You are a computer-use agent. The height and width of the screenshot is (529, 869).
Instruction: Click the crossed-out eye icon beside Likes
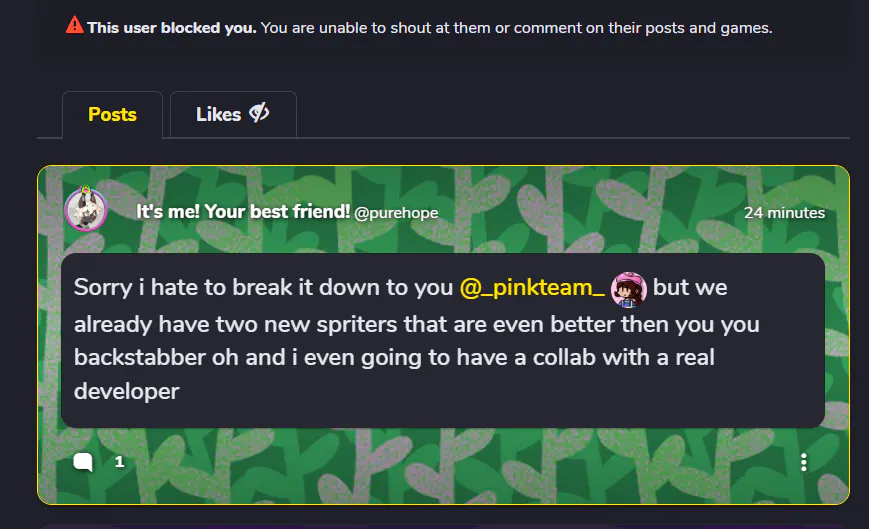click(259, 113)
